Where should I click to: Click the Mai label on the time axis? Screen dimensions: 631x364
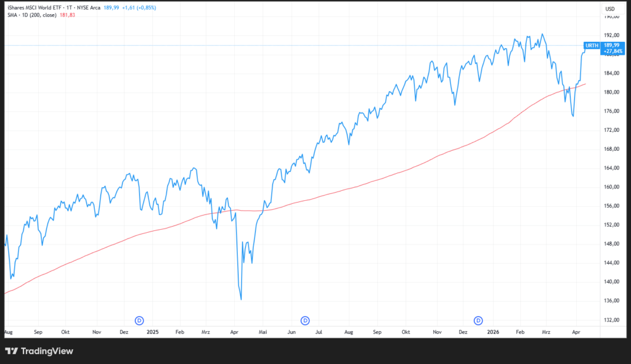(263, 332)
